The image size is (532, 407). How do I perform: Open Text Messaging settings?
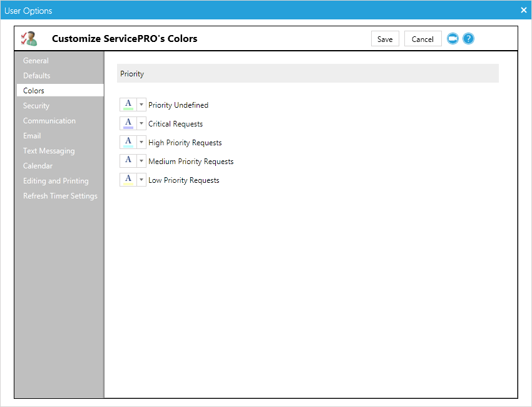click(x=60, y=151)
